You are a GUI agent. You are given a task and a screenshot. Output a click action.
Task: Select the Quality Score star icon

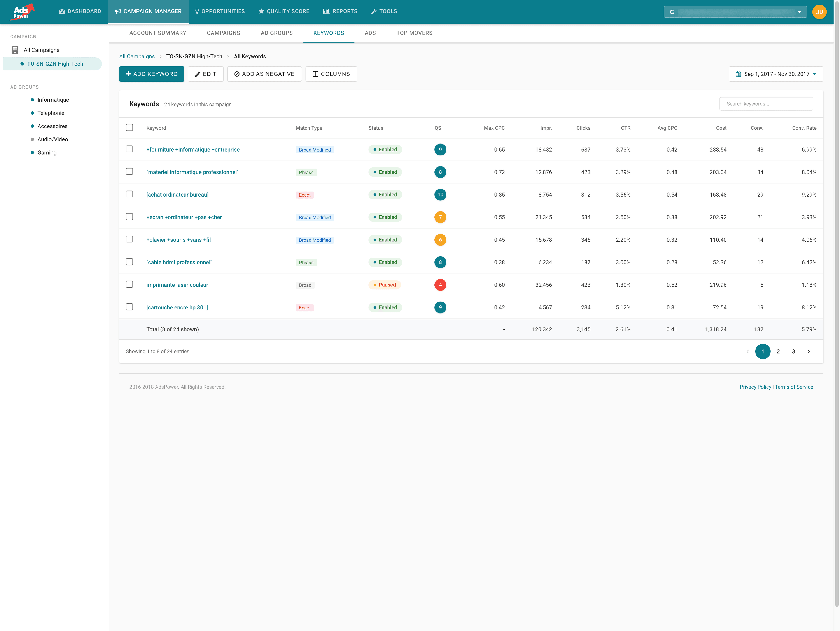[x=261, y=11]
